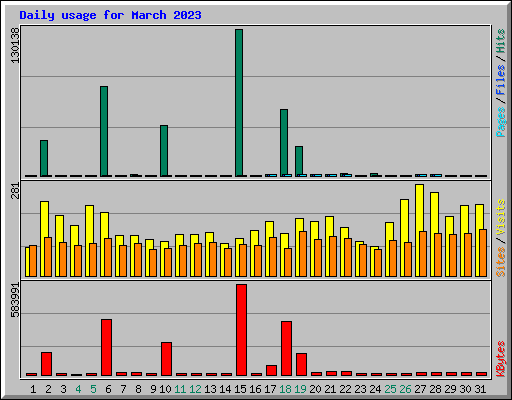Select the red KBytes bar for day 19
Viewport: 512px width, 400px height.
[301, 364]
